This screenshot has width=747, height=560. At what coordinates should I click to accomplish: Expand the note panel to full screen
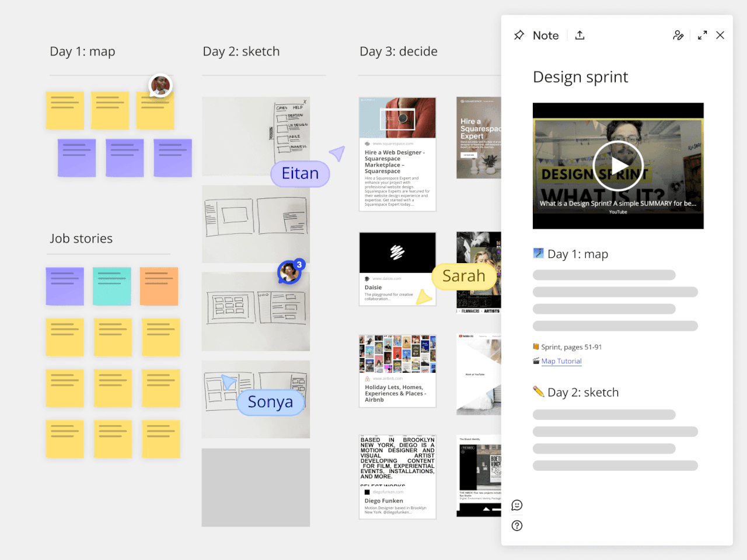(702, 36)
